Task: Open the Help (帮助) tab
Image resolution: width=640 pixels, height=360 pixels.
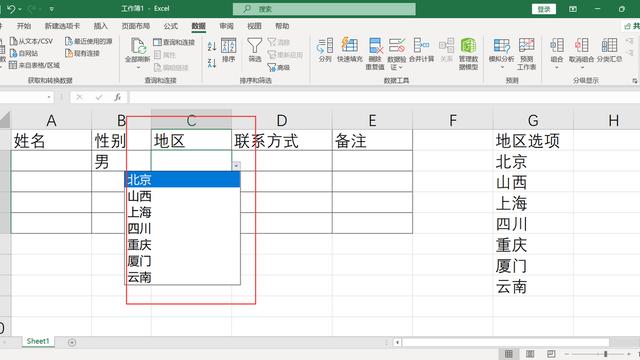Action: pos(282,26)
